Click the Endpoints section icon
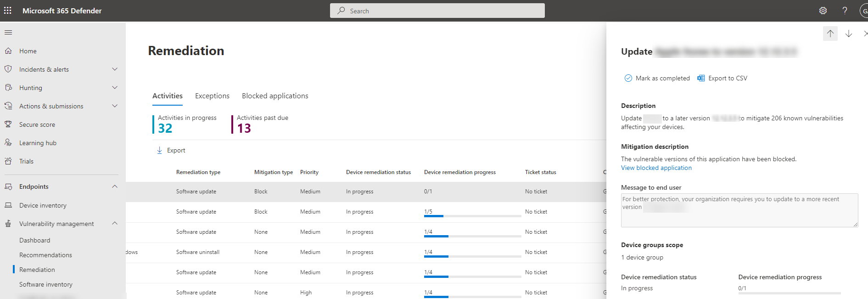Screen dimensions: 868x299 8,186
